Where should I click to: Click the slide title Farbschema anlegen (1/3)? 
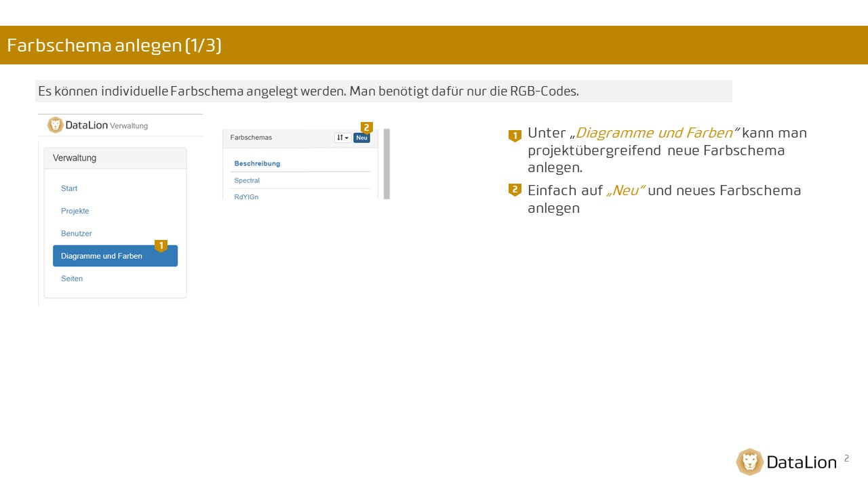(115, 45)
